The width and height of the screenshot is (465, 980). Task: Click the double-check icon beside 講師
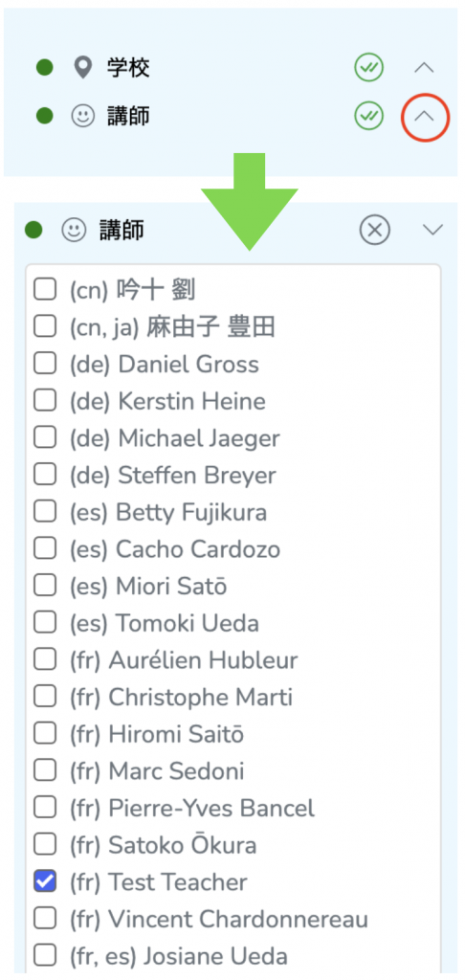(x=368, y=116)
